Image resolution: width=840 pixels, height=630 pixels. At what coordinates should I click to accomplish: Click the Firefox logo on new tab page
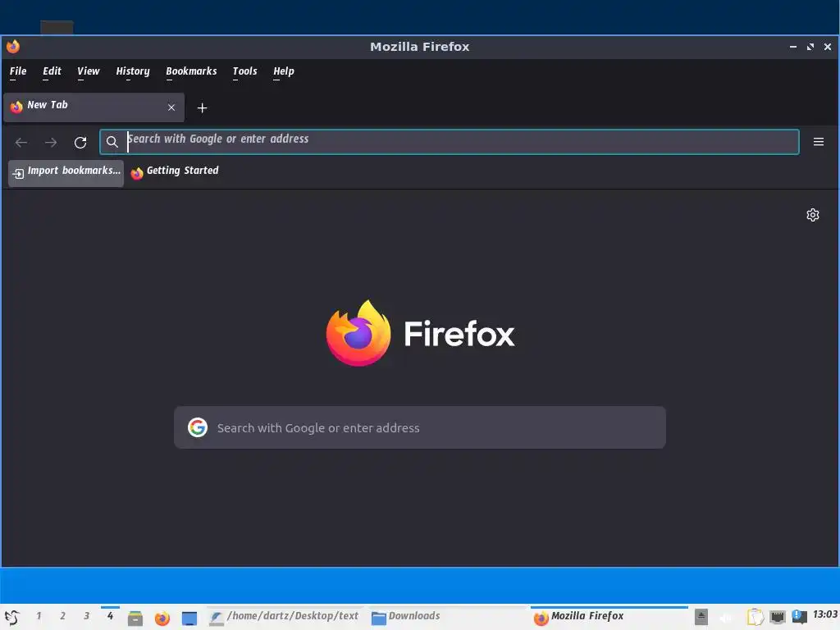point(419,333)
